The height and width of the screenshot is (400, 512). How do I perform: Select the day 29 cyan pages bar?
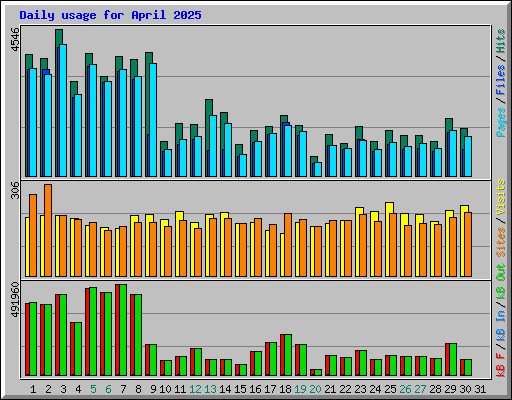(x=453, y=154)
